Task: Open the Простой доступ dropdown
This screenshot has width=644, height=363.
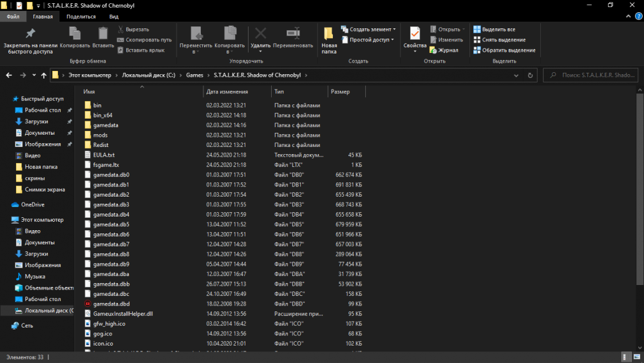Action: click(370, 40)
